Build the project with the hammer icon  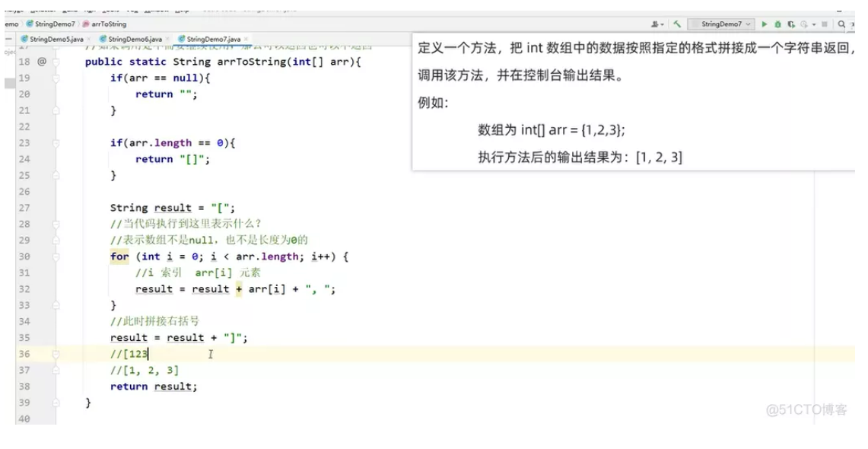[x=677, y=24]
